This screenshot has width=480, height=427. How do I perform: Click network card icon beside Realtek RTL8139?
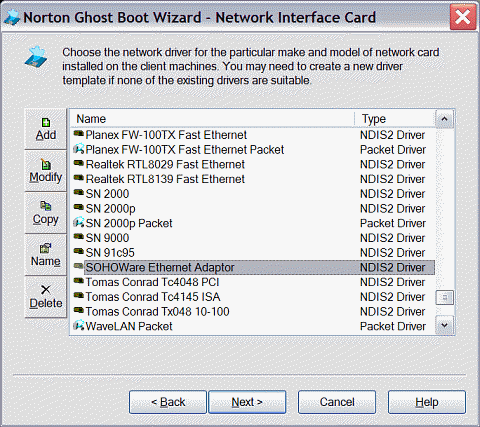[x=79, y=178]
